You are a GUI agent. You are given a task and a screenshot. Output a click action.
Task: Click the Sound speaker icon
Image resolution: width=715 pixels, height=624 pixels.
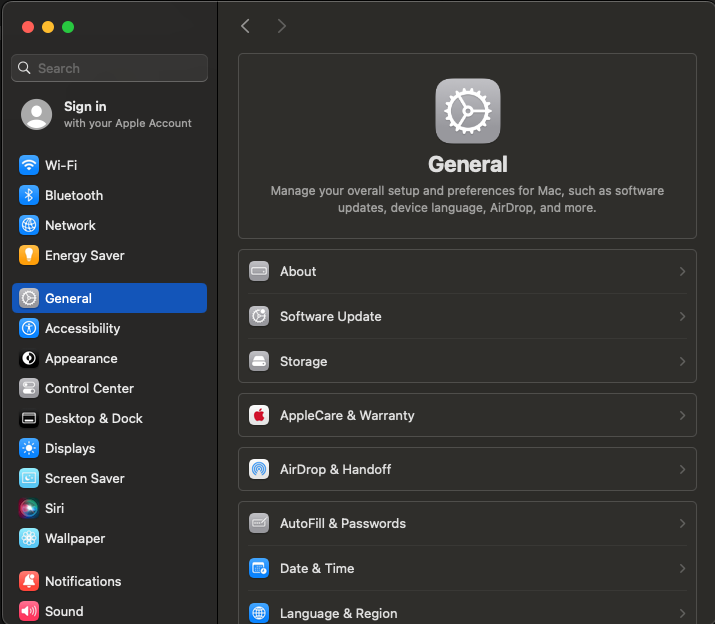point(29,611)
